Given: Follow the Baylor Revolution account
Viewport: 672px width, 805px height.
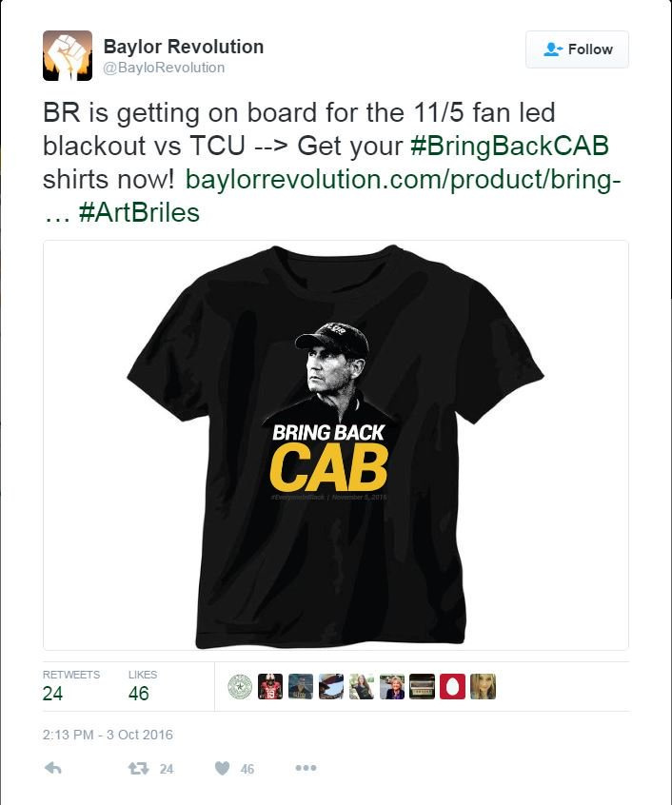Looking at the screenshot, I should click(x=577, y=49).
